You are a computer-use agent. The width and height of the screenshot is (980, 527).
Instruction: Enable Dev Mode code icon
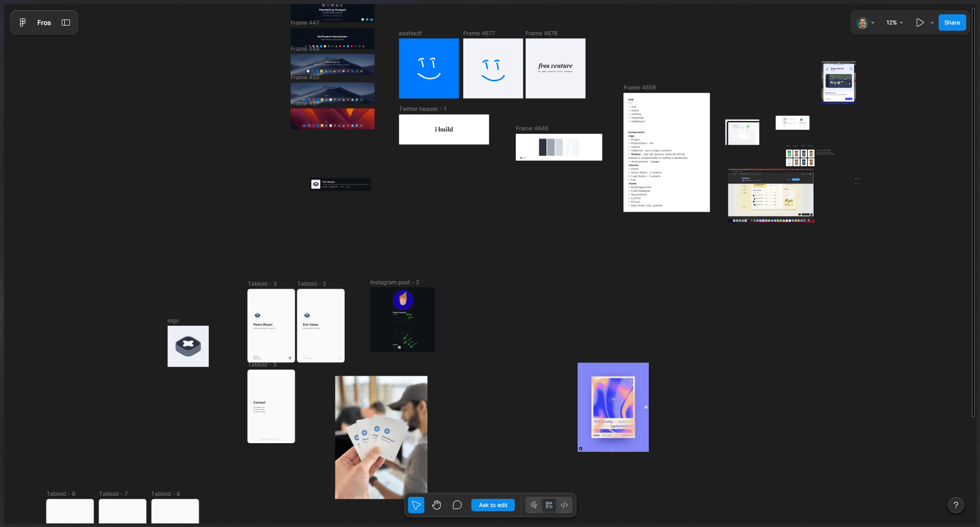tap(564, 505)
